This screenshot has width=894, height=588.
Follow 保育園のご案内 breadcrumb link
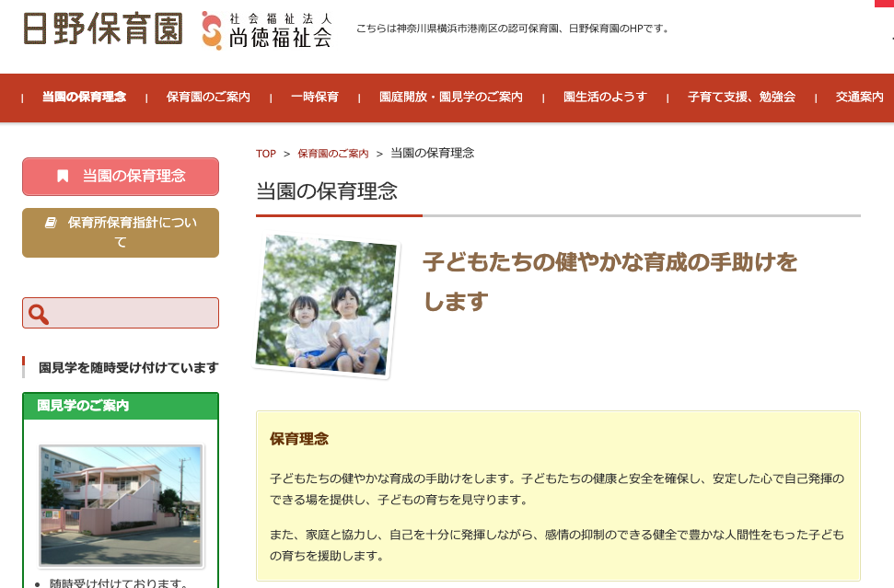click(333, 154)
